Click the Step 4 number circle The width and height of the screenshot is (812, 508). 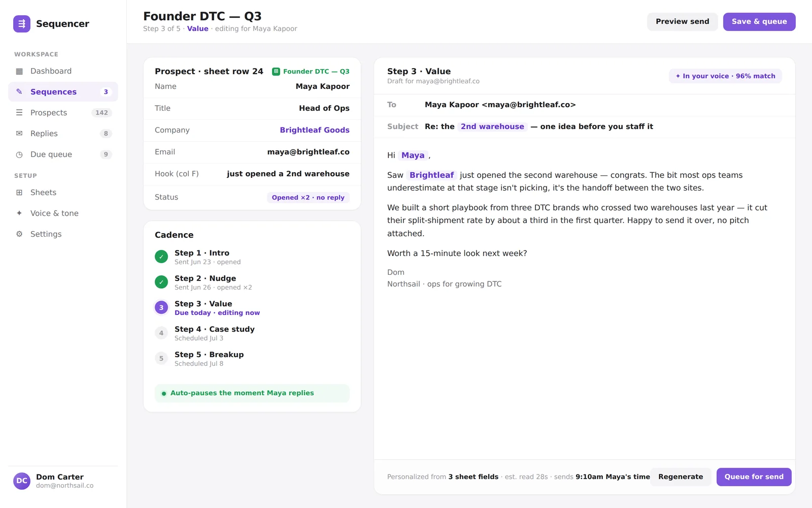(161, 333)
